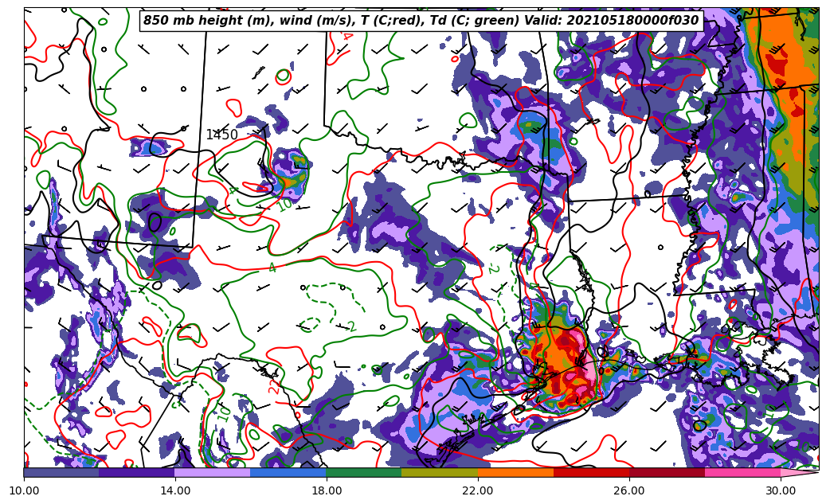Pick the bright red 24–26 colorbar segment
The height and width of the screenshot is (504, 826).
click(591, 472)
